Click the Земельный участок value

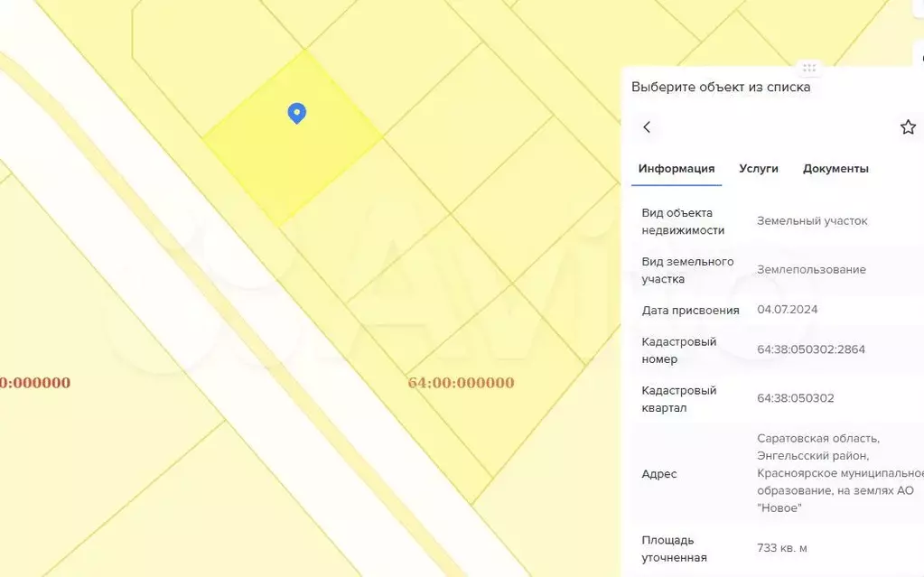pos(812,221)
